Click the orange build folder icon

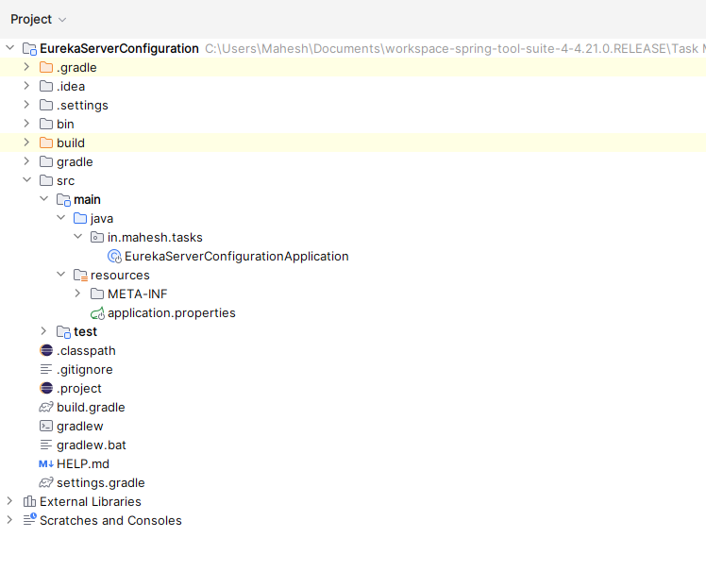46,143
